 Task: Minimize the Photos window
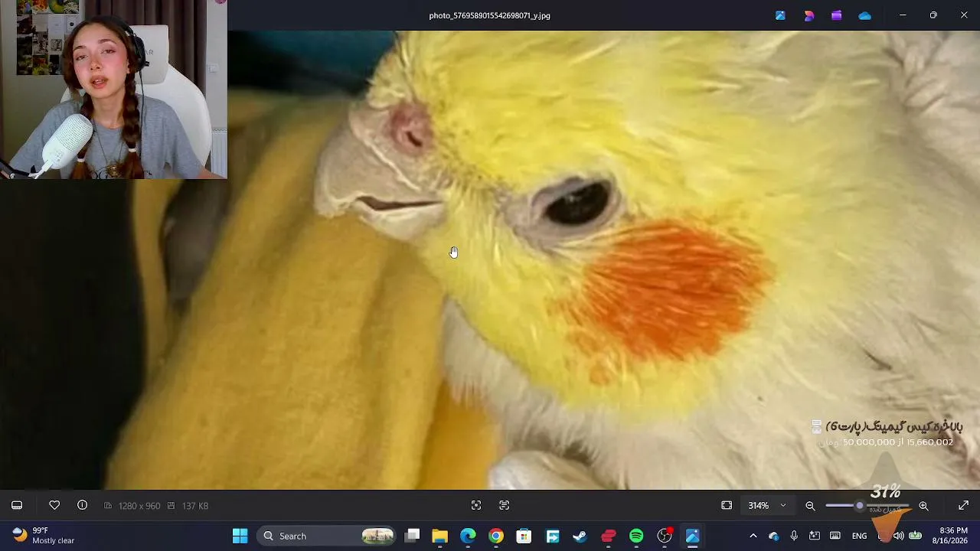(x=903, y=15)
